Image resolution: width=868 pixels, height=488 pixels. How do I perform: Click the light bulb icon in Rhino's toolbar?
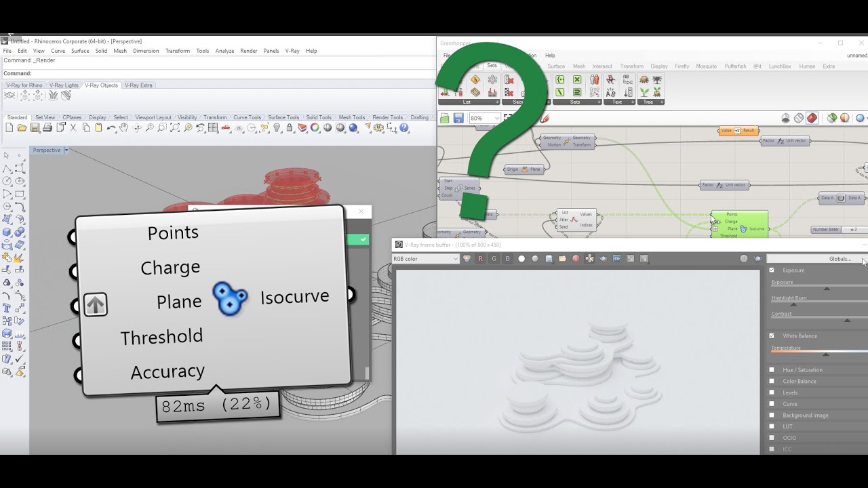tap(277, 127)
